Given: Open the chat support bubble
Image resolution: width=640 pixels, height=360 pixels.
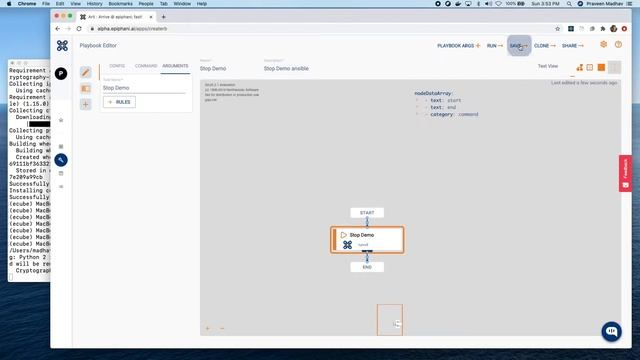Looking at the screenshot, I should 611,331.
